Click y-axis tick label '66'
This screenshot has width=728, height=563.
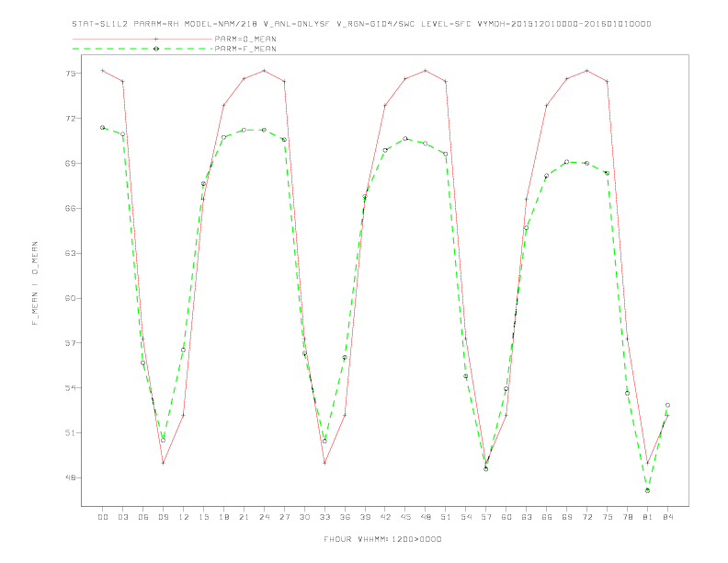[x=70, y=208]
